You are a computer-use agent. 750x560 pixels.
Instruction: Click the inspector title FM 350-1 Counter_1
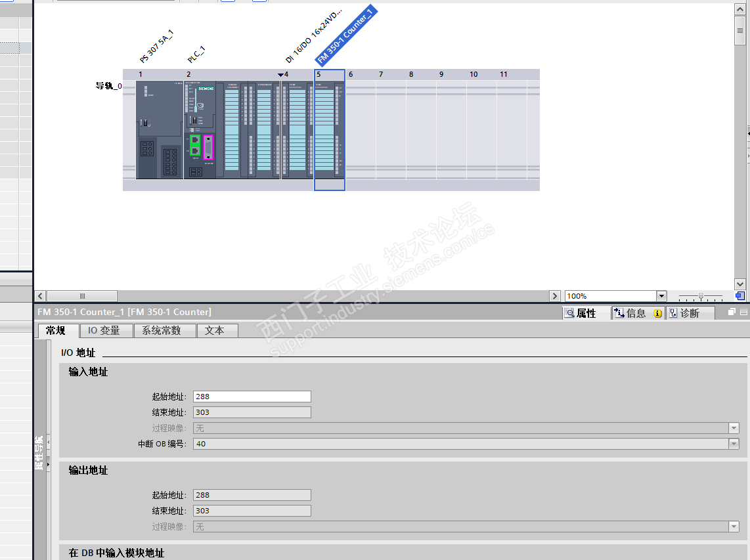pos(124,312)
